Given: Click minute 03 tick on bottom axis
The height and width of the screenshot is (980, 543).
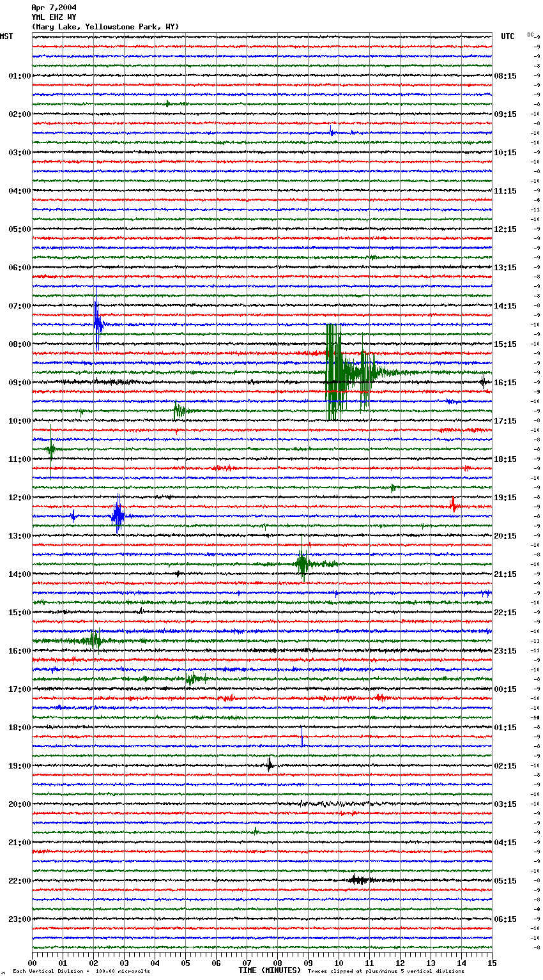Looking at the screenshot, I should click(125, 963).
